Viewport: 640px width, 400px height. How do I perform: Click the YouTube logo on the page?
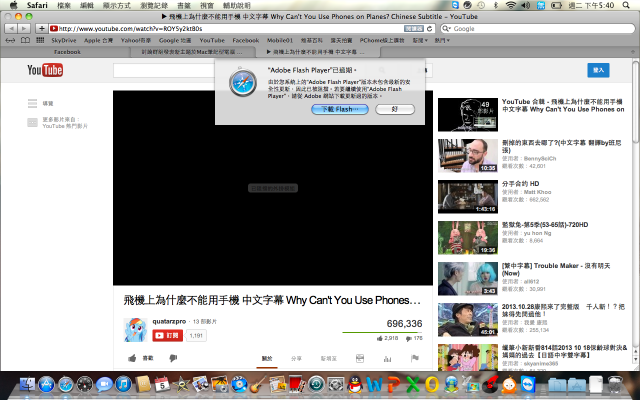point(45,70)
